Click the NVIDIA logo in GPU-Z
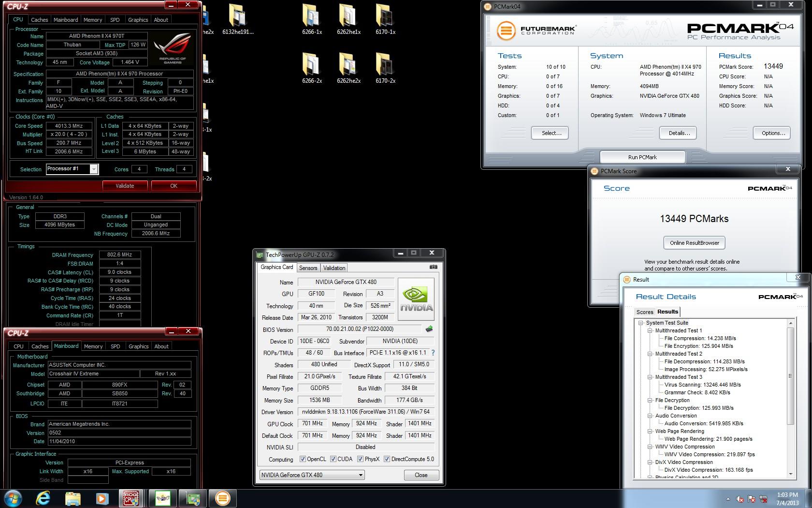 (x=416, y=299)
